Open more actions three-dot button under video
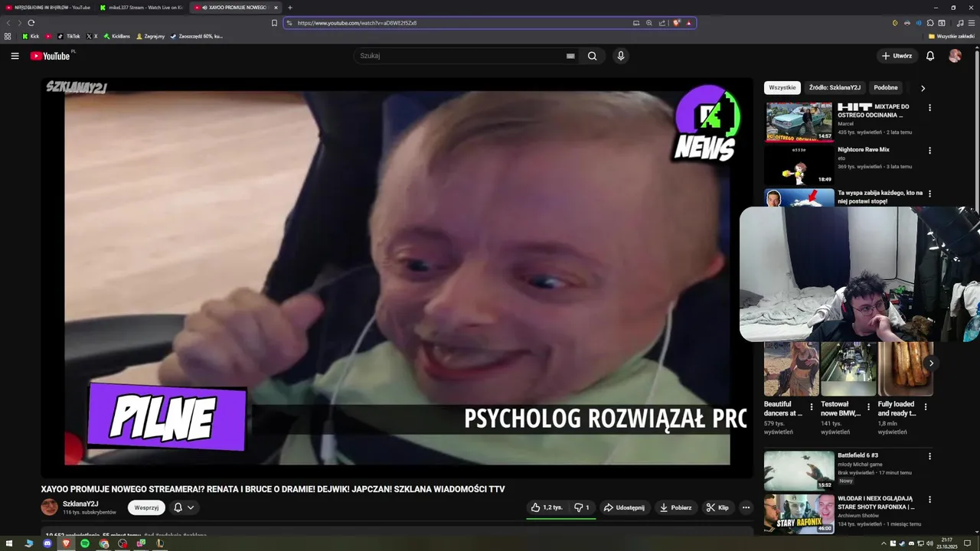The width and height of the screenshot is (980, 551). click(746, 507)
